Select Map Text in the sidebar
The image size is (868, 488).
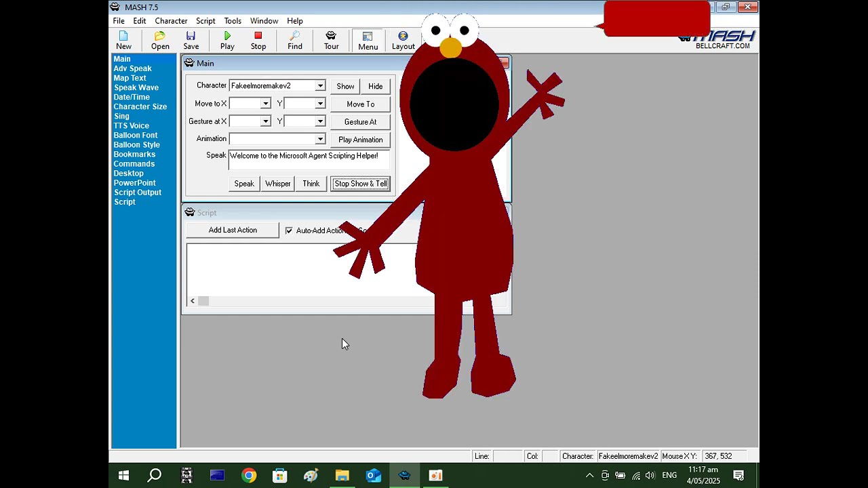coord(130,78)
